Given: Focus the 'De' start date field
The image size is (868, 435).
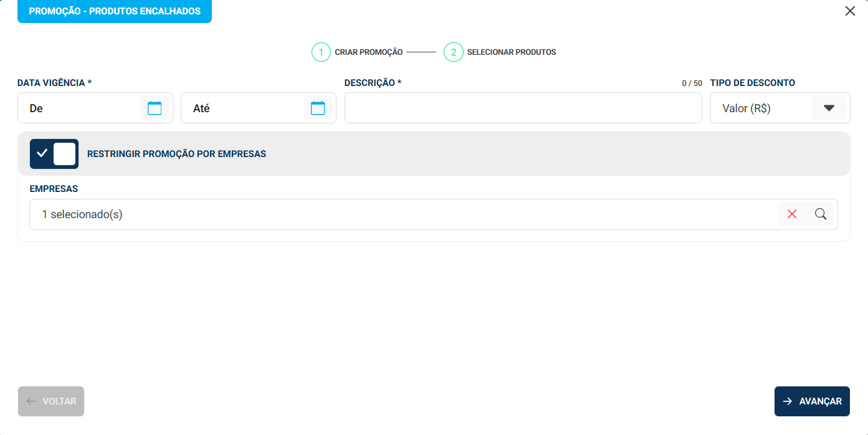Looking at the screenshot, I should [x=95, y=108].
